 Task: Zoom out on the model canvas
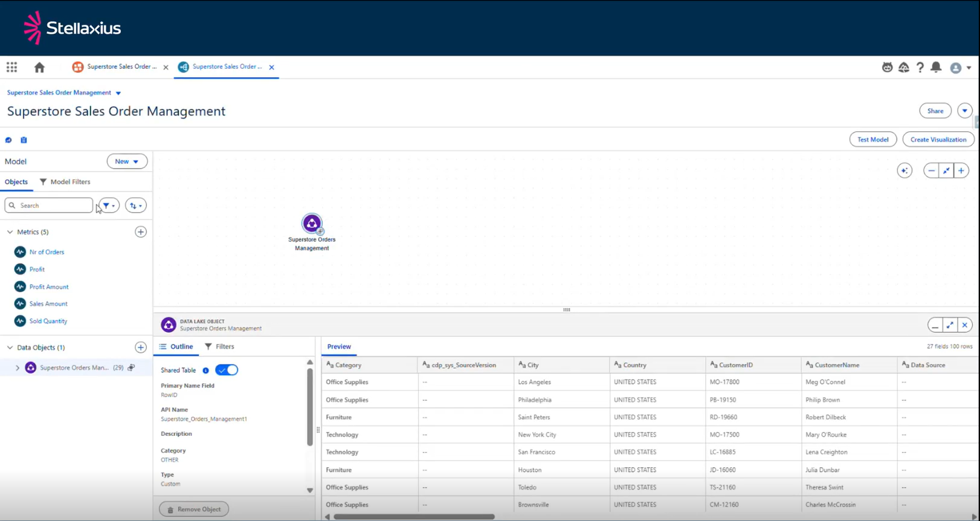(x=931, y=170)
